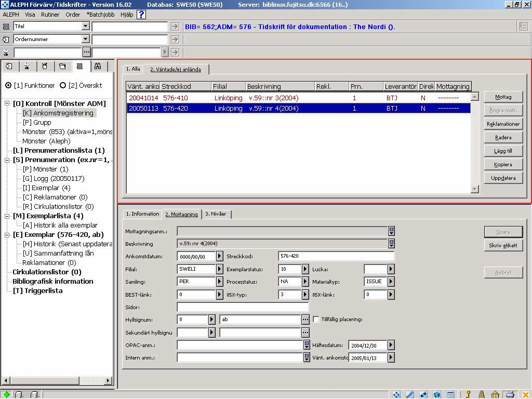Image resolution: width=532 pixels, height=399 pixels.
Task: Click the four-arrows icon in the status bar
Action: point(396,395)
